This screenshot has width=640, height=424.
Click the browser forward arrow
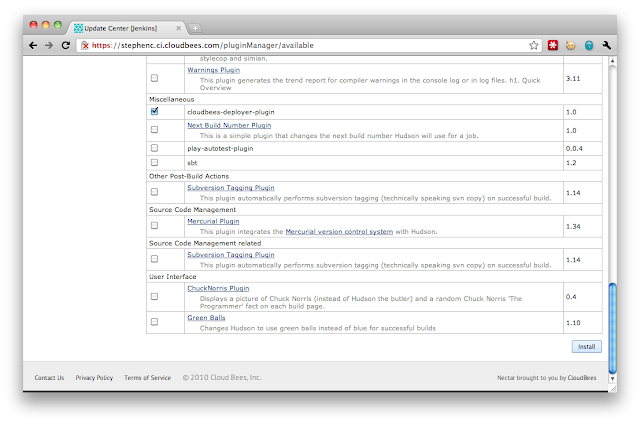(49, 45)
